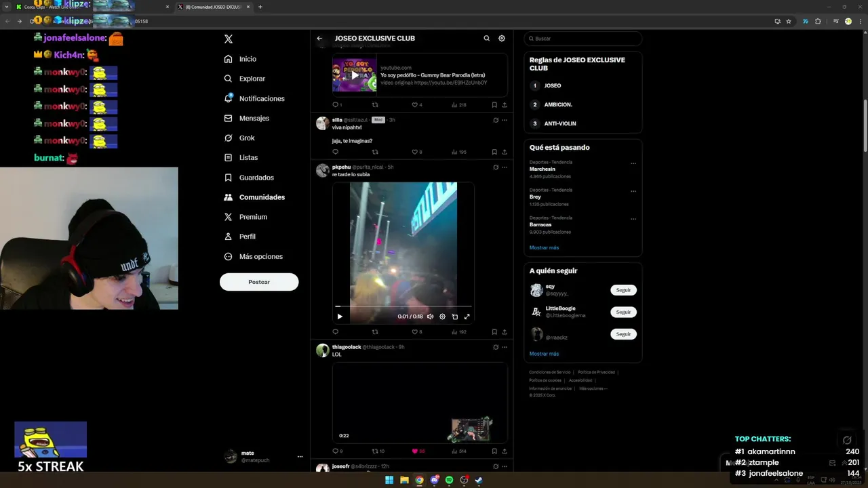Click Mostrar más under A quién seguir
The width and height of the screenshot is (868, 488).
click(544, 354)
